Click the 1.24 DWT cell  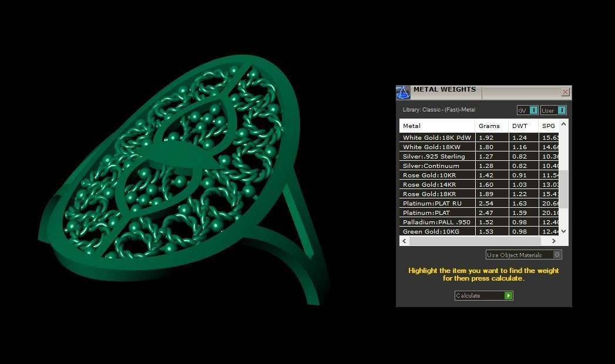tap(523, 137)
